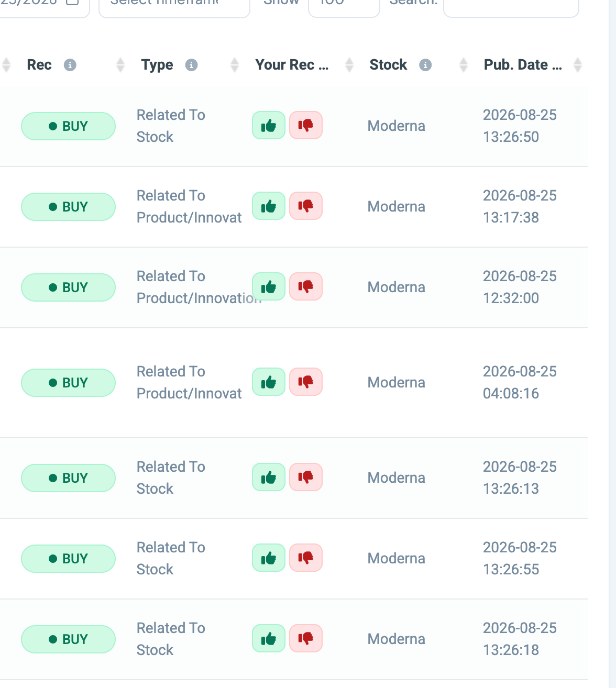Screen dimensions: 616x688
Task: Thumbs up the 13:17:38 Moderna row
Action: [x=269, y=206]
